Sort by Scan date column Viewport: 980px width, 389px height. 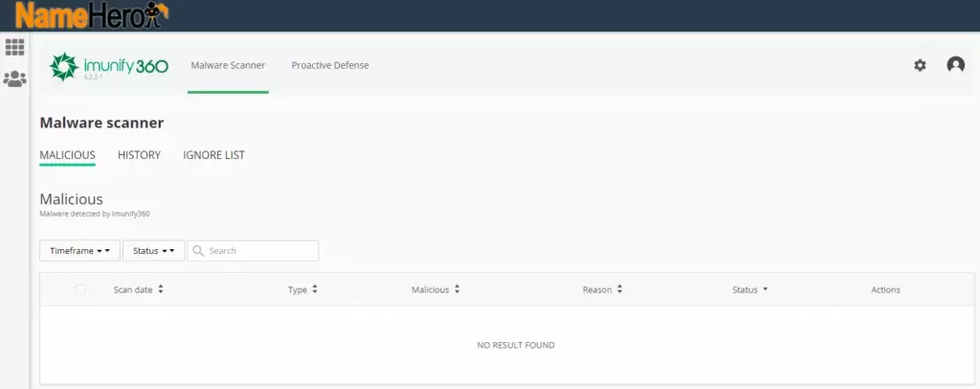pos(138,289)
